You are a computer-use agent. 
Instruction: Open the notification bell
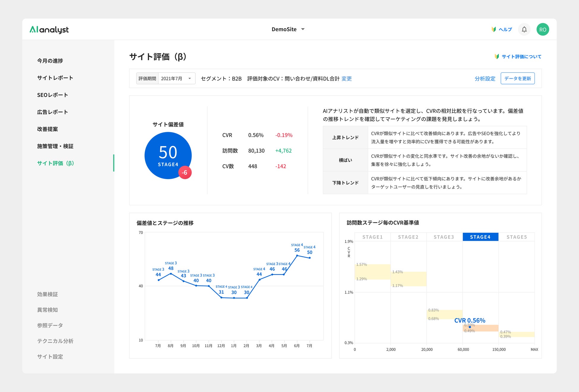coord(524,29)
